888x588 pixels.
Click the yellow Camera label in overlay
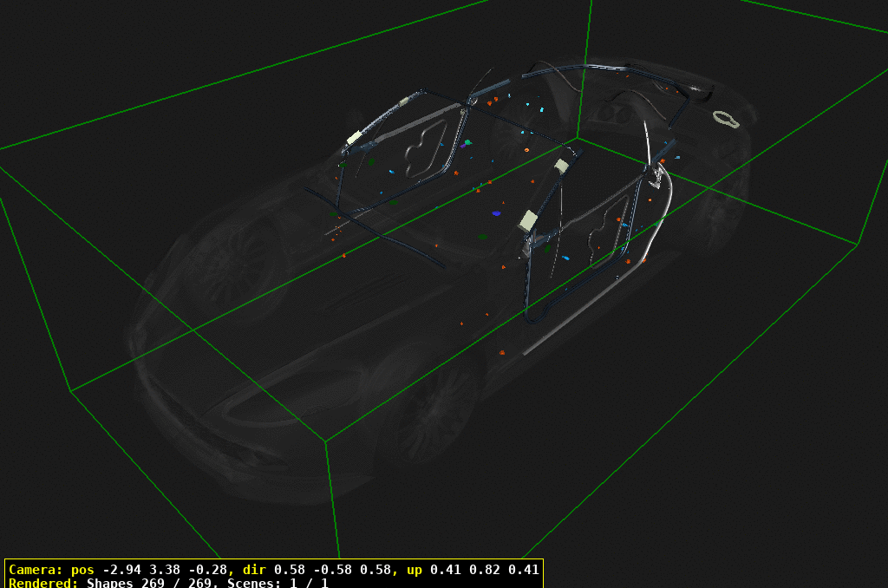point(35,570)
